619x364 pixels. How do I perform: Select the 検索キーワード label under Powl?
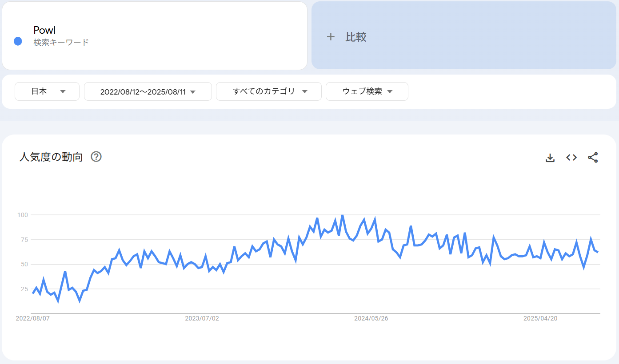click(61, 43)
